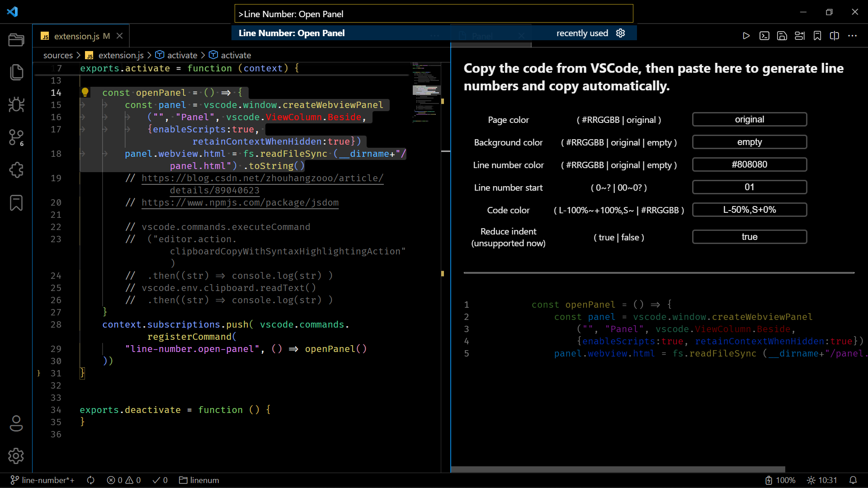Expand the last activate breadcrumb item
The height and width of the screenshot is (488, 868).
click(236, 55)
